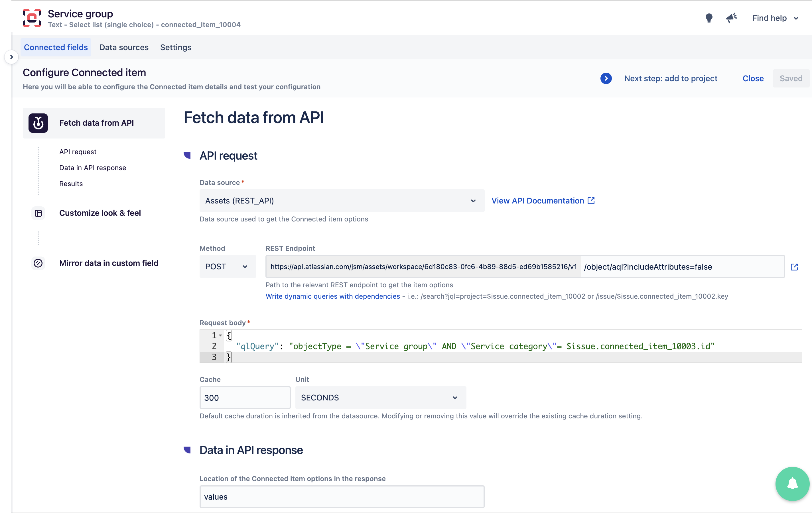Click the Customize look & feel icon

point(38,213)
